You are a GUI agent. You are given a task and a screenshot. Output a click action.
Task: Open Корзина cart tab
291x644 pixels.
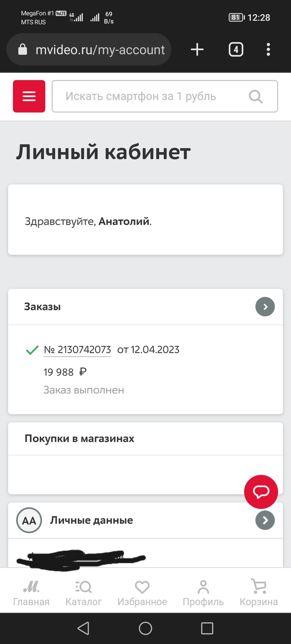pos(259,593)
